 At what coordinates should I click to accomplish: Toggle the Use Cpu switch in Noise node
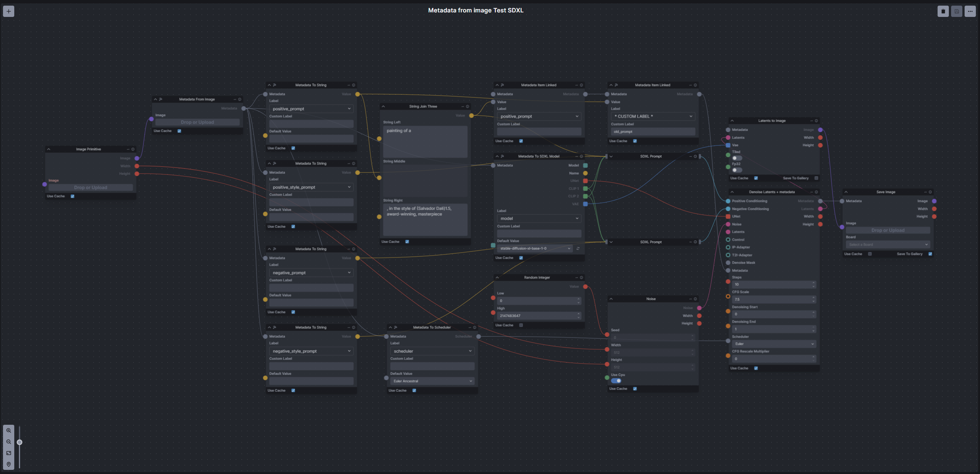pyautogui.click(x=616, y=381)
